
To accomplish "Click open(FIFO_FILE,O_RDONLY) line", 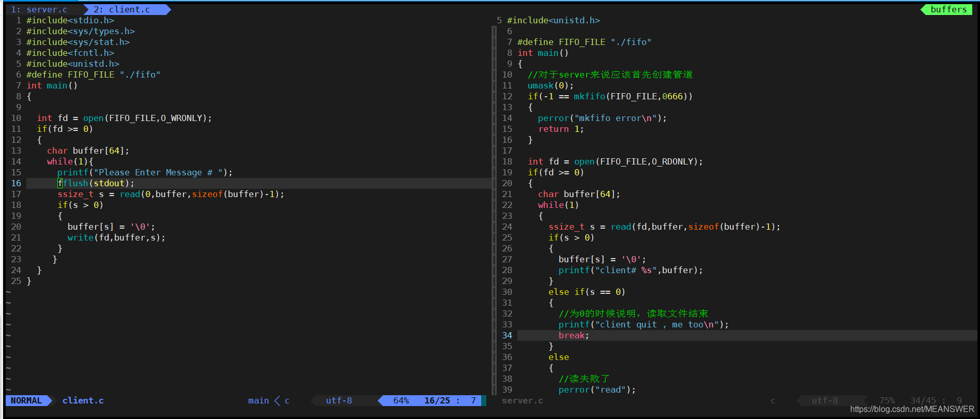I will [x=616, y=161].
